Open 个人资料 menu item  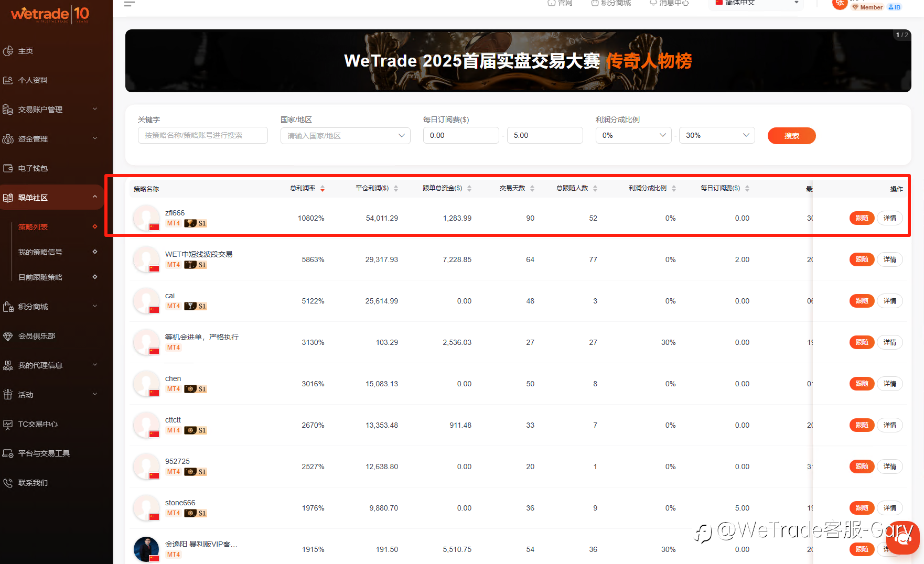click(x=33, y=80)
